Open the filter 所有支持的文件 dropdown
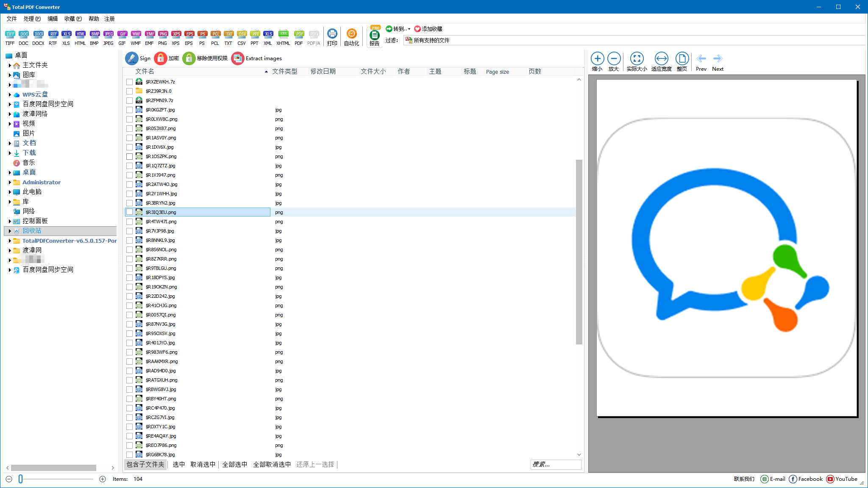 634,40
